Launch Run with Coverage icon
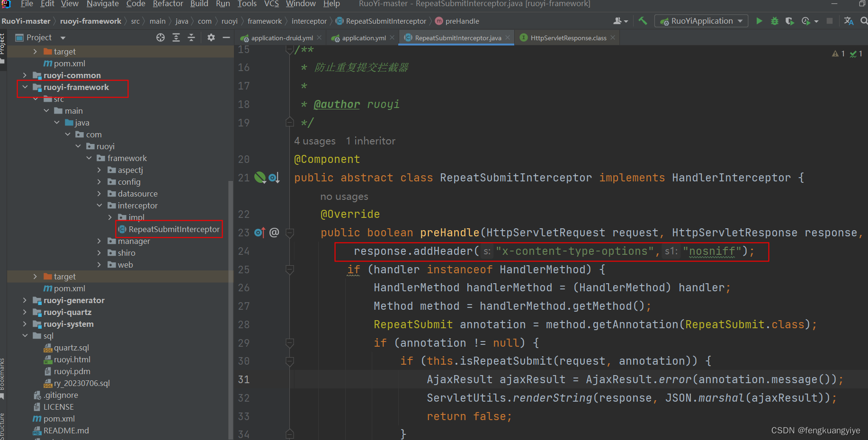The image size is (868, 440). tap(789, 21)
